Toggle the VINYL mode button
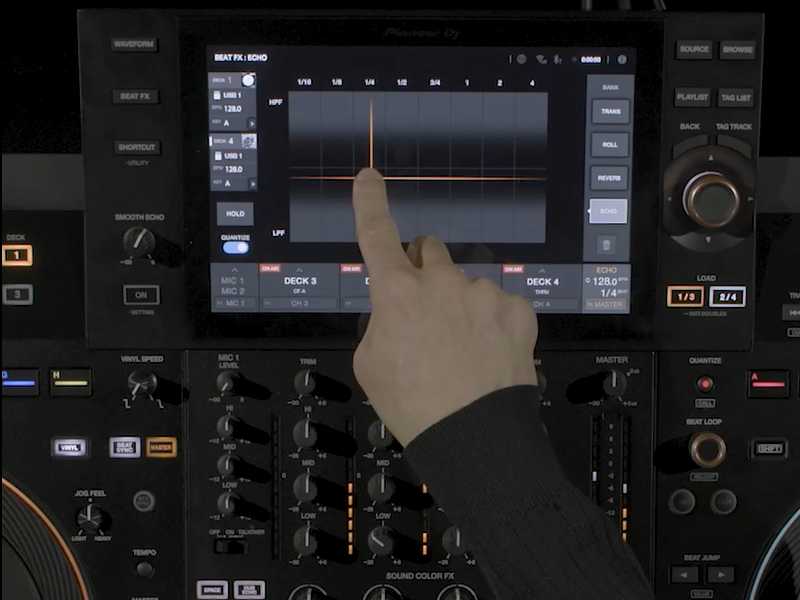The image size is (800, 600). 70,448
